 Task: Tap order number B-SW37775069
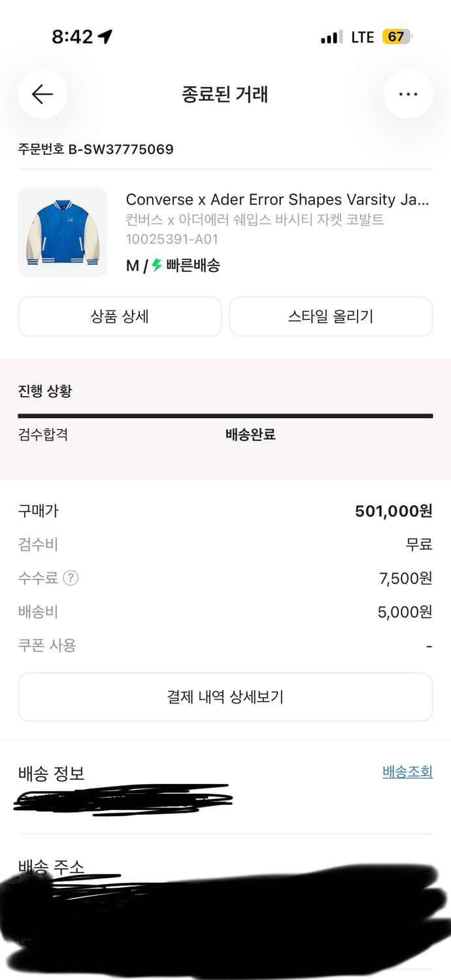95,149
